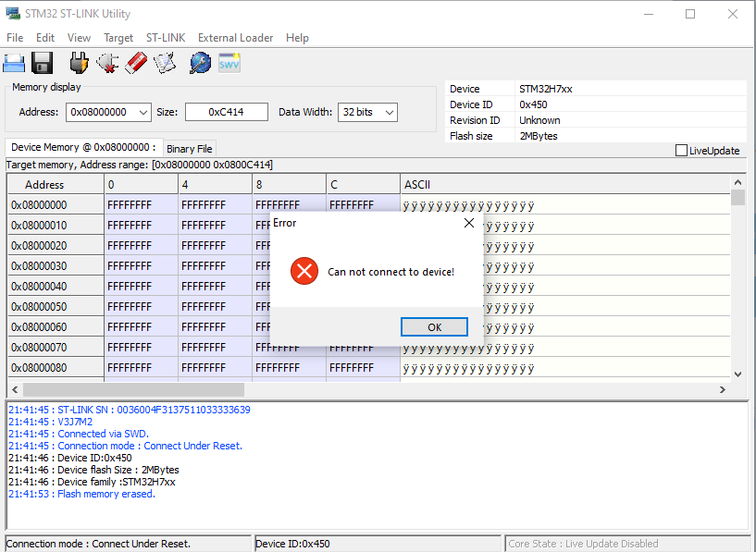
Task: Open the Data Width dropdown
Action: click(390, 112)
